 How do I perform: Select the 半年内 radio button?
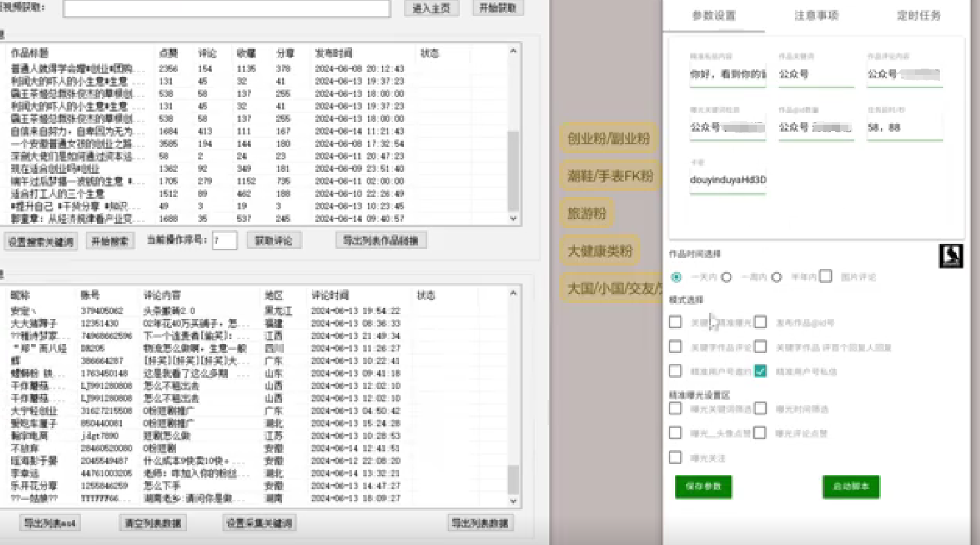point(776,277)
